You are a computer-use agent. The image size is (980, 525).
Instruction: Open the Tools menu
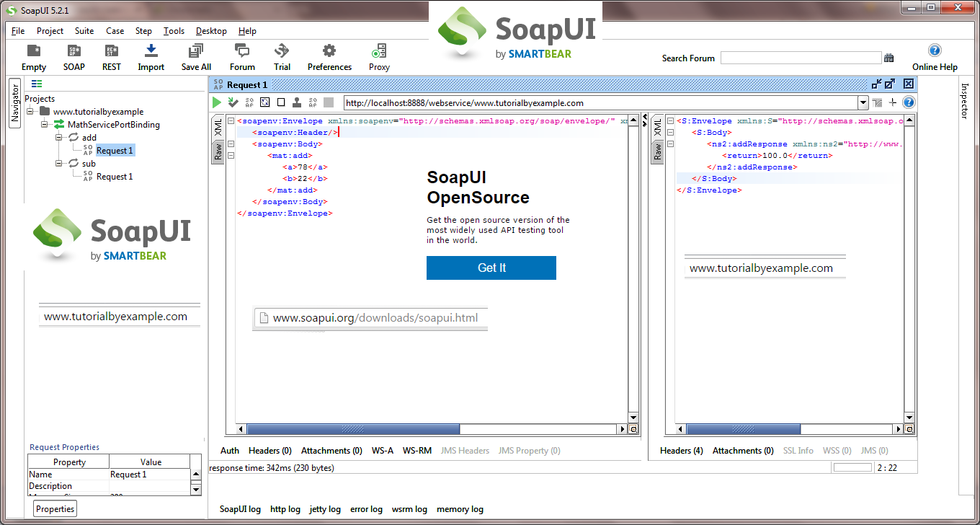[174, 31]
